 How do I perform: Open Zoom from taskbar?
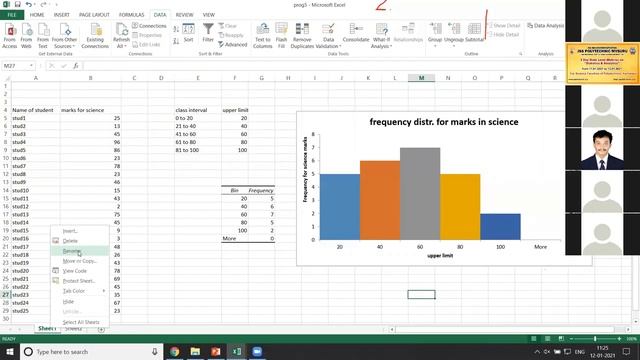[257, 351]
